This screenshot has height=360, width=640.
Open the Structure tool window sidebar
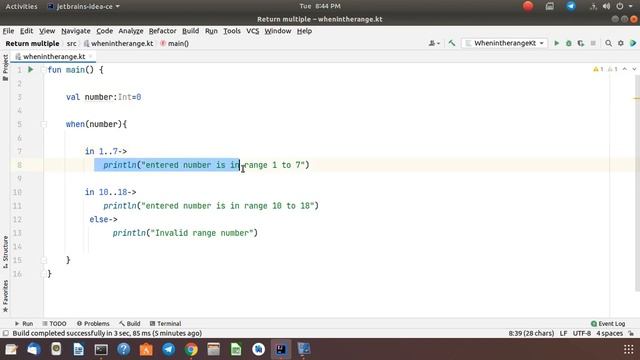coord(5,252)
